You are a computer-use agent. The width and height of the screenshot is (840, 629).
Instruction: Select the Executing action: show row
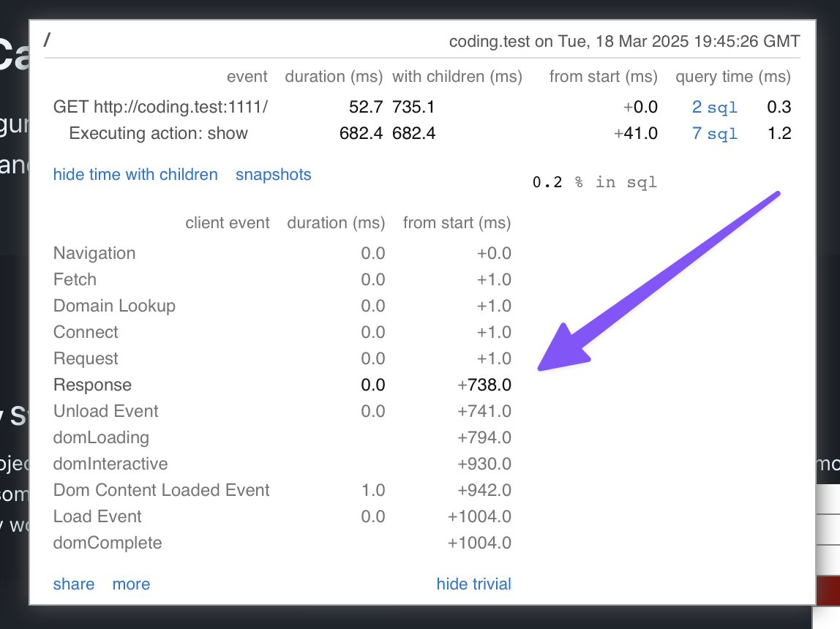(422, 133)
